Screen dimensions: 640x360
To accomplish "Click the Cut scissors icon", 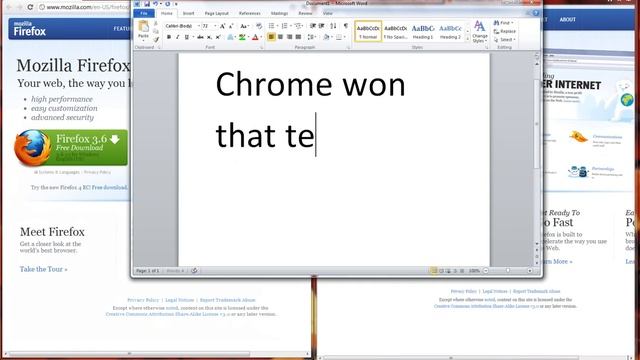I will [156, 23].
